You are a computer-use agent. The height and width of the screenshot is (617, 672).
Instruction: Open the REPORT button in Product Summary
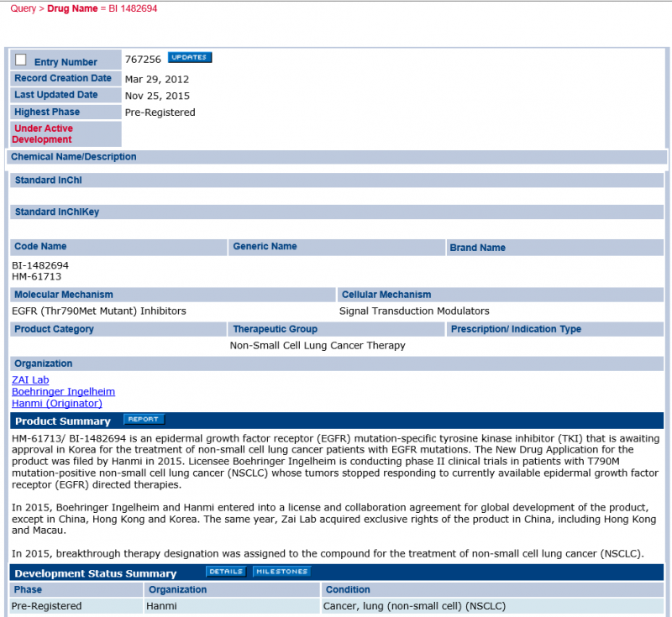tap(144, 419)
